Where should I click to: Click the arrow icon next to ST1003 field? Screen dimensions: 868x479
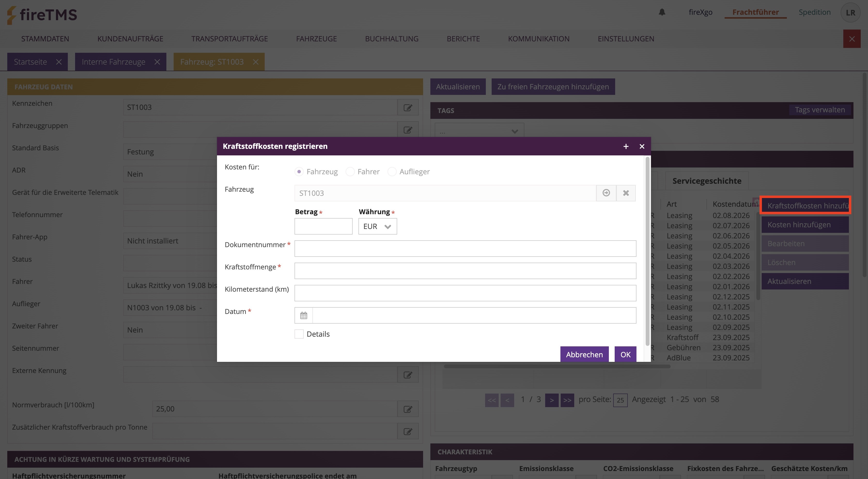coord(606,193)
